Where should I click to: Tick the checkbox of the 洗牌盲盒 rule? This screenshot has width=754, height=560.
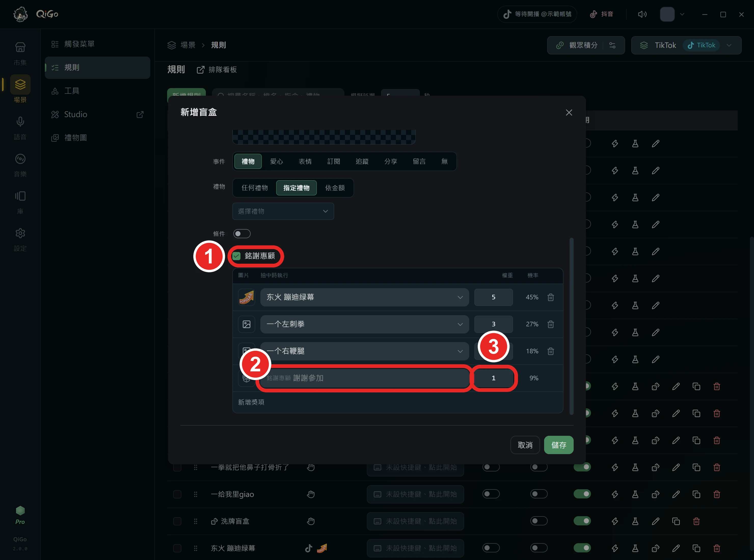click(177, 521)
